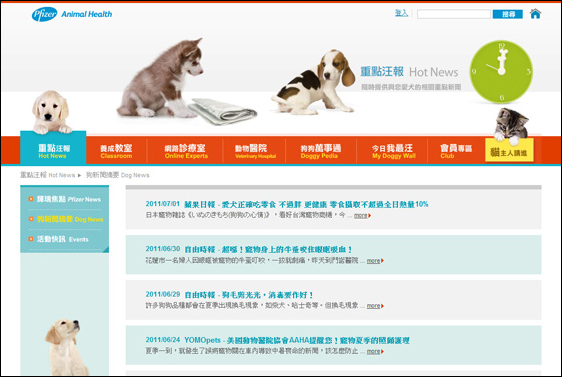
Task: Click bullet icon beside Events
Action: [31, 239]
